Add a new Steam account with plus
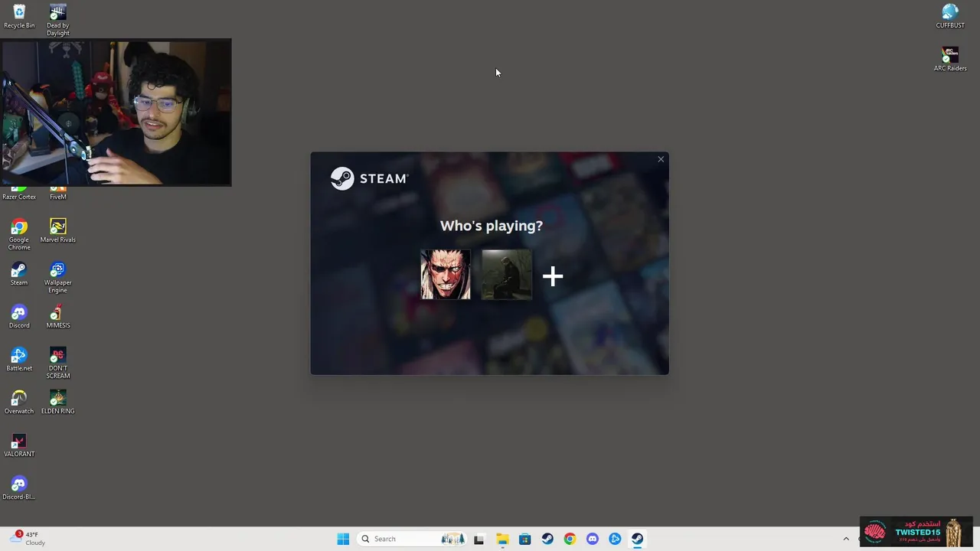980x551 pixels. tap(553, 276)
